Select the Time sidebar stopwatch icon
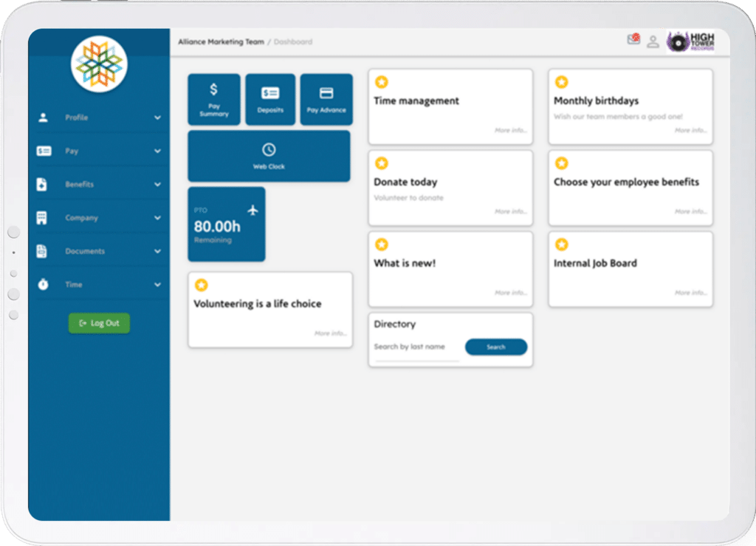The width and height of the screenshot is (756, 546). tap(42, 284)
